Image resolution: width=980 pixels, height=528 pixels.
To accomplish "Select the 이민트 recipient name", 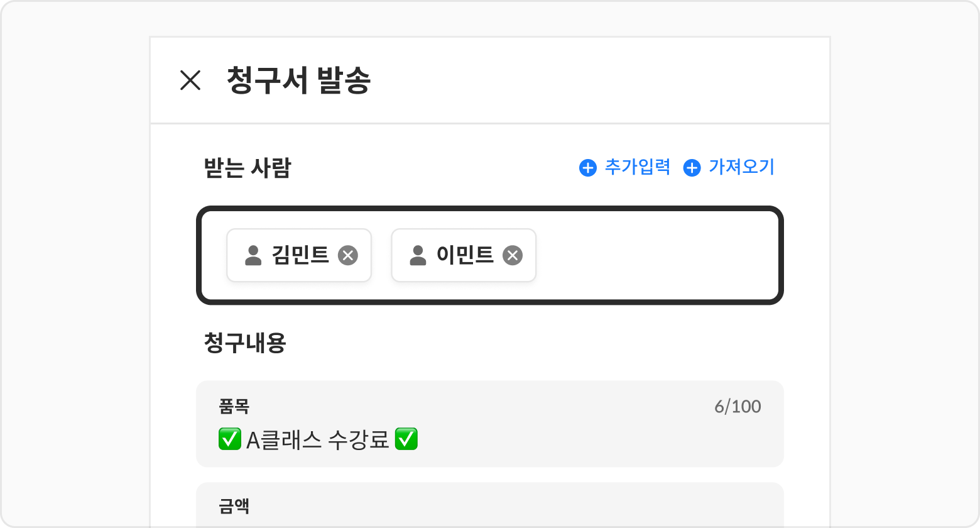I will tap(465, 255).
